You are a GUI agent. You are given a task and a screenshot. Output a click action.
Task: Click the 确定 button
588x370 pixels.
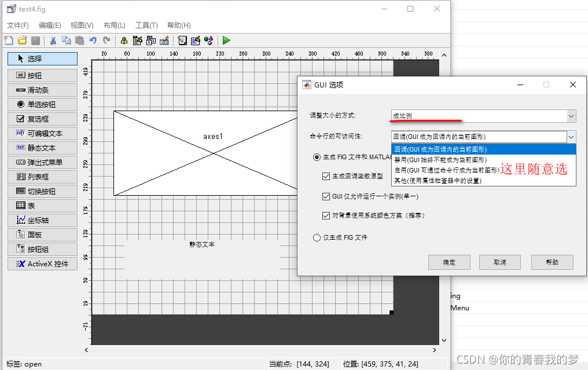(449, 262)
